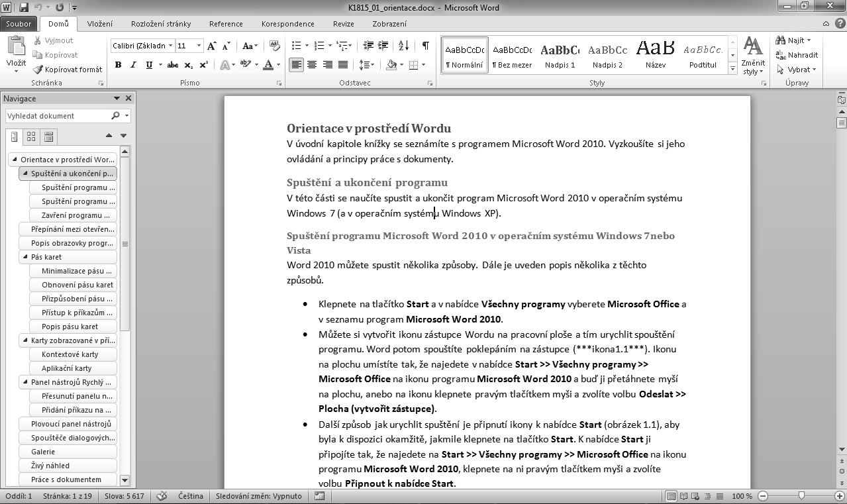Screen dimensions: 847x504
Task: Browse pages view in Navigation pane
Action: coord(30,136)
